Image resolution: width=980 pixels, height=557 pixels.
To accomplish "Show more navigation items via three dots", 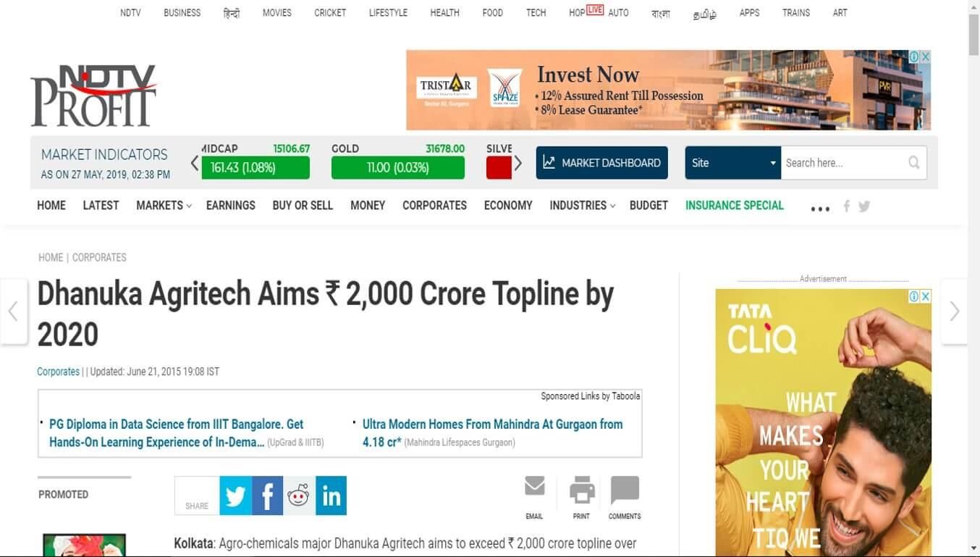I will coord(820,209).
